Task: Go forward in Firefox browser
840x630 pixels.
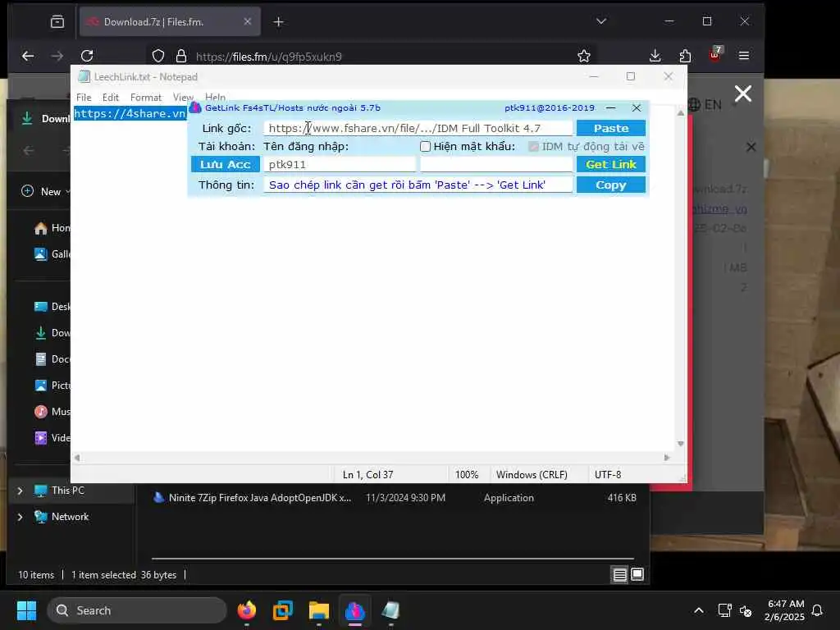Action: pyautogui.click(x=57, y=56)
